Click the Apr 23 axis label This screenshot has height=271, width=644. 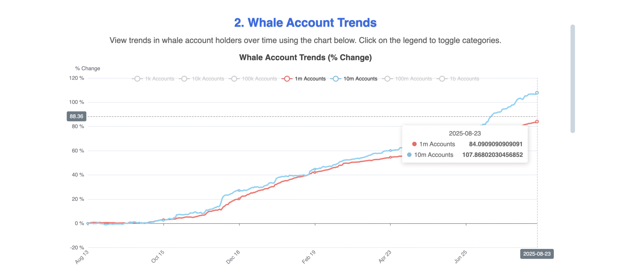pos(385,256)
